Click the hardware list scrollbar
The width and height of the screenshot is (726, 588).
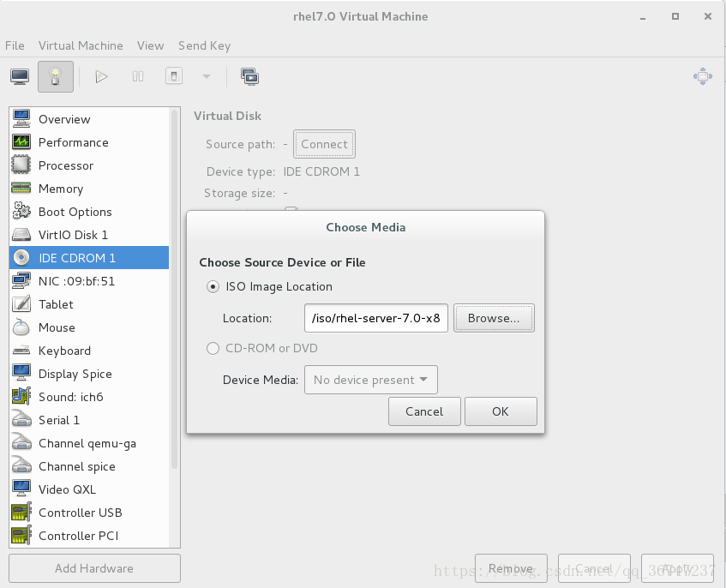(x=175, y=290)
